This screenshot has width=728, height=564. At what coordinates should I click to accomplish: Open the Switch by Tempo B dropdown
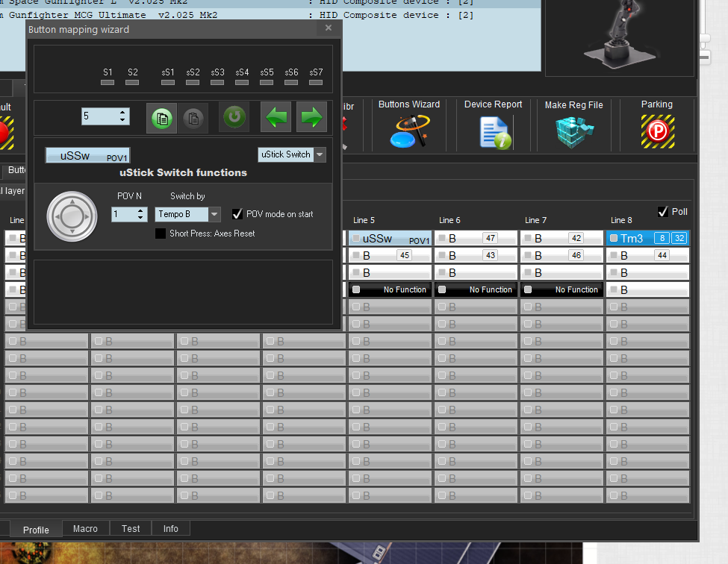pyautogui.click(x=214, y=214)
